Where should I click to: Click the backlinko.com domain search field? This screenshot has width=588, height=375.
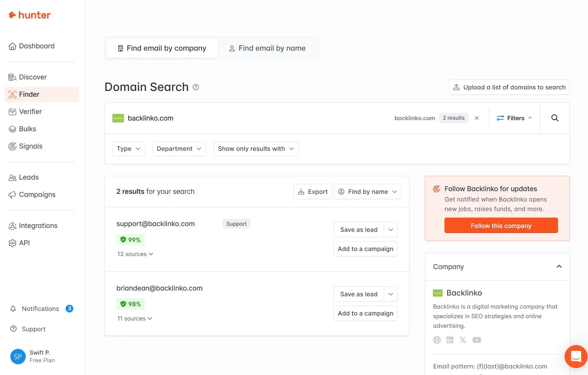[x=246, y=118]
